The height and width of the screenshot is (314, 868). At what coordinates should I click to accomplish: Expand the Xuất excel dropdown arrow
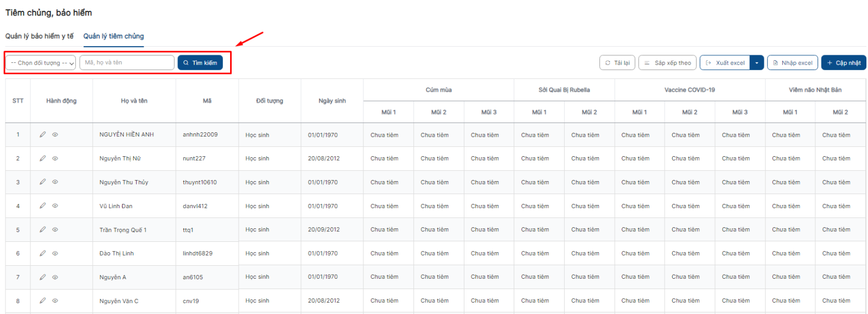pos(757,63)
